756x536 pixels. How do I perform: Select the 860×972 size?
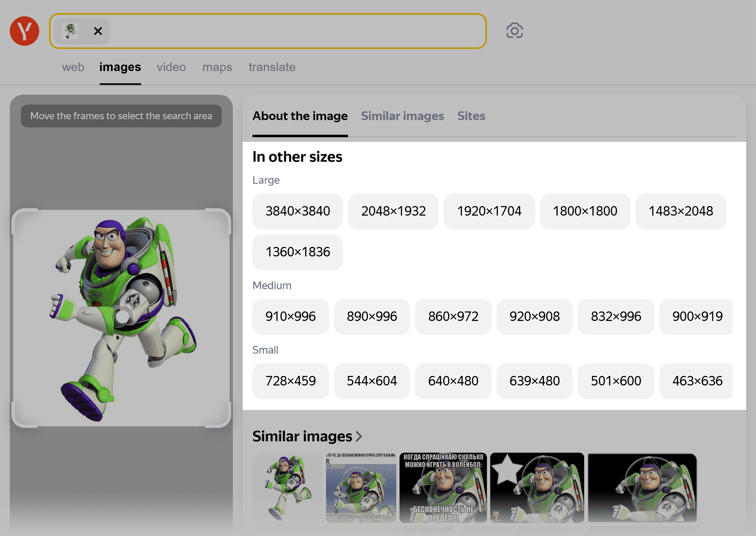point(453,317)
